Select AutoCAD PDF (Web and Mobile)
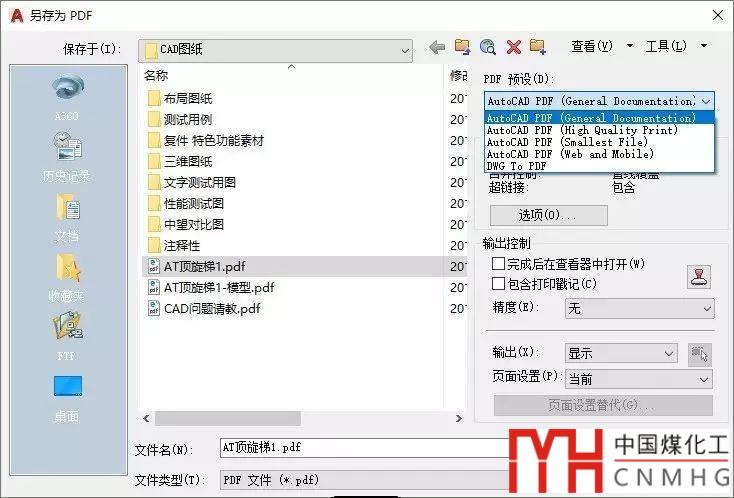This screenshot has width=734, height=498. click(x=600, y=154)
